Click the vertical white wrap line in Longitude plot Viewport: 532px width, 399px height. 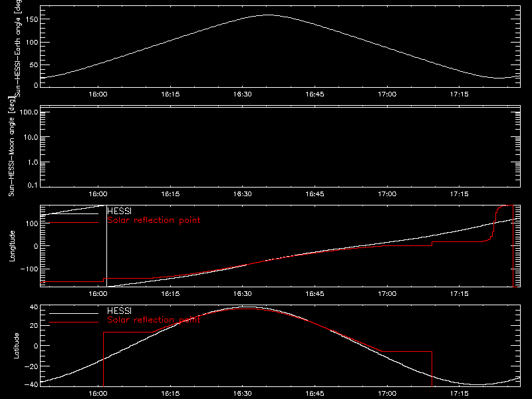tap(106, 246)
